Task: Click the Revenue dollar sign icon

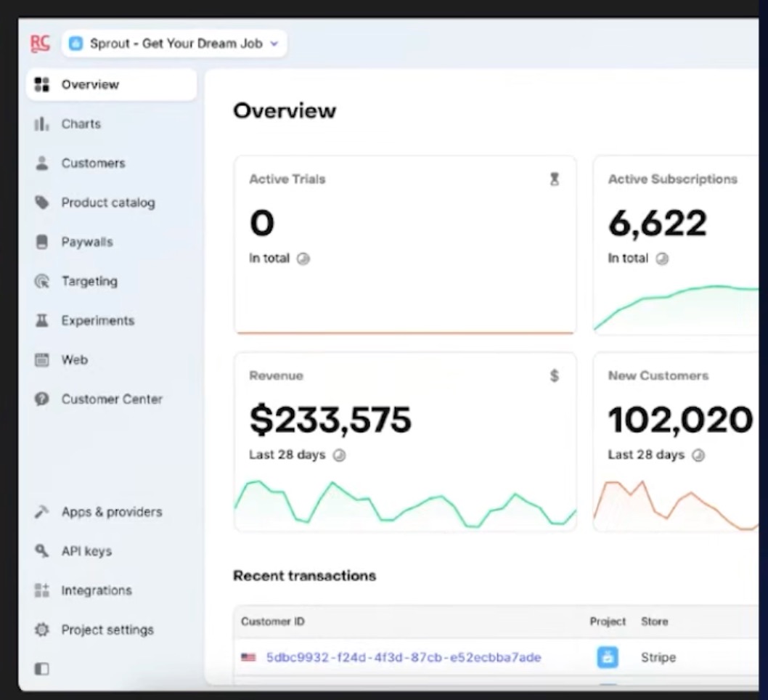Action: pyautogui.click(x=554, y=375)
